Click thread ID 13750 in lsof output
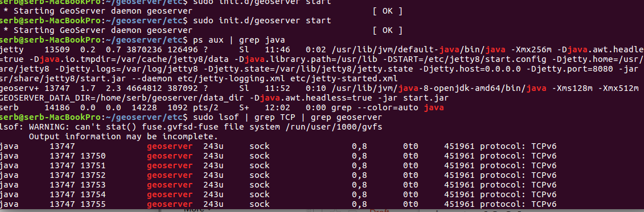Image resolution: width=644 pixels, height=212 pixels. pyautogui.click(x=93, y=156)
